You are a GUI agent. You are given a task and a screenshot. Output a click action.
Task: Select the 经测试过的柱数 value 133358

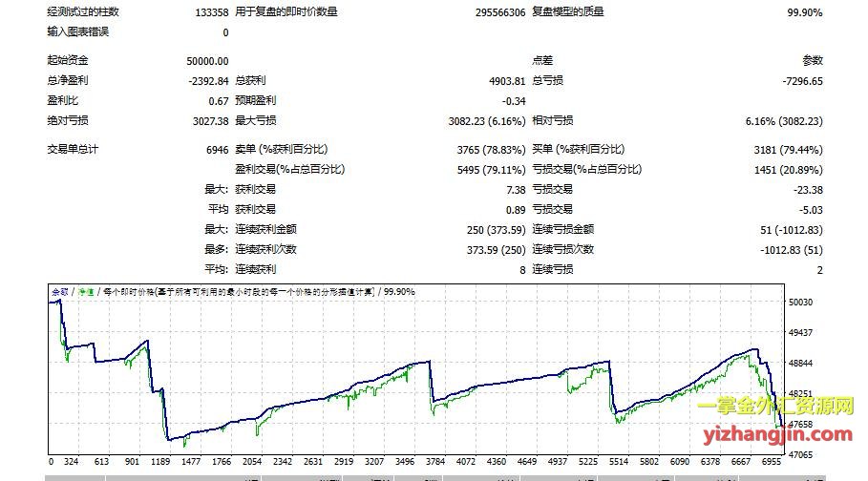(210, 12)
